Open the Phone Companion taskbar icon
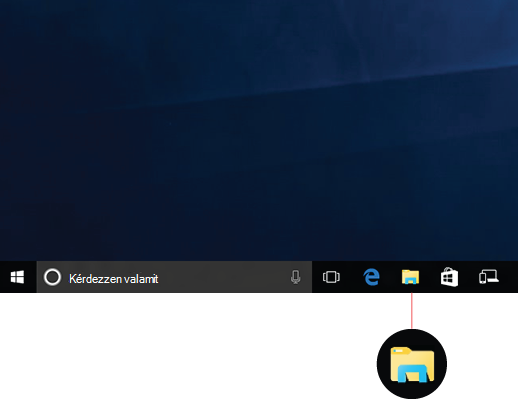Image resolution: width=518 pixels, height=399 pixels. pyautogui.click(x=489, y=277)
